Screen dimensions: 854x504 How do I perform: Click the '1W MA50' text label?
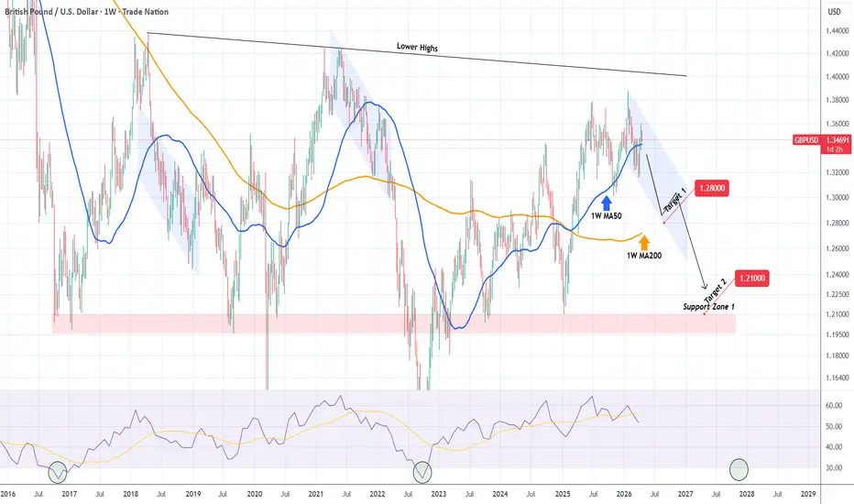607,215
